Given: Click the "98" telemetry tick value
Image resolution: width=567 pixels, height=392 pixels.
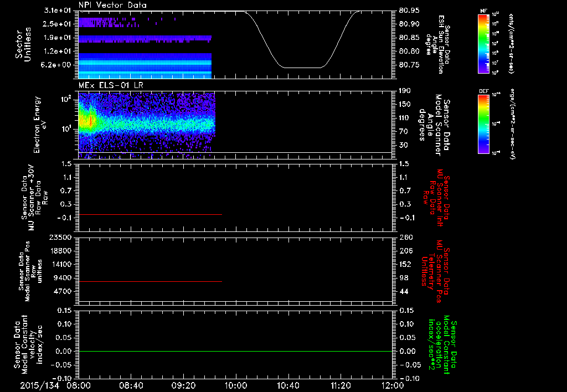Looking at the screenshot, I should click(403, 278).
